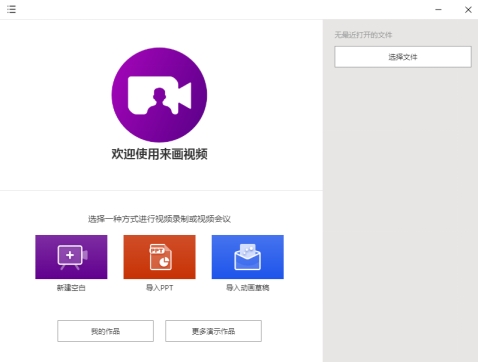This screenshot has width=478, height=363.
Task: Open the hamburger menu icon at top left
Action: point(11,9)
